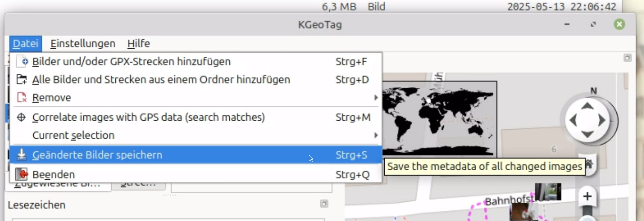
Task: Click the world overview minimap
Action: (x=439, y=119)
